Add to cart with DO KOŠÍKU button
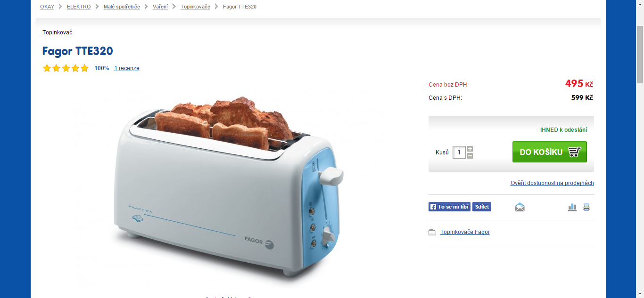 550,152
